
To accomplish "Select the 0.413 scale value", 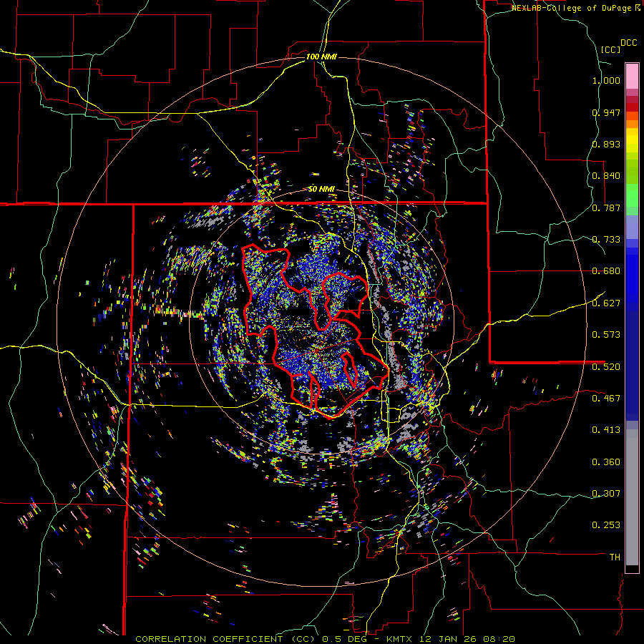I will (606, 429).
